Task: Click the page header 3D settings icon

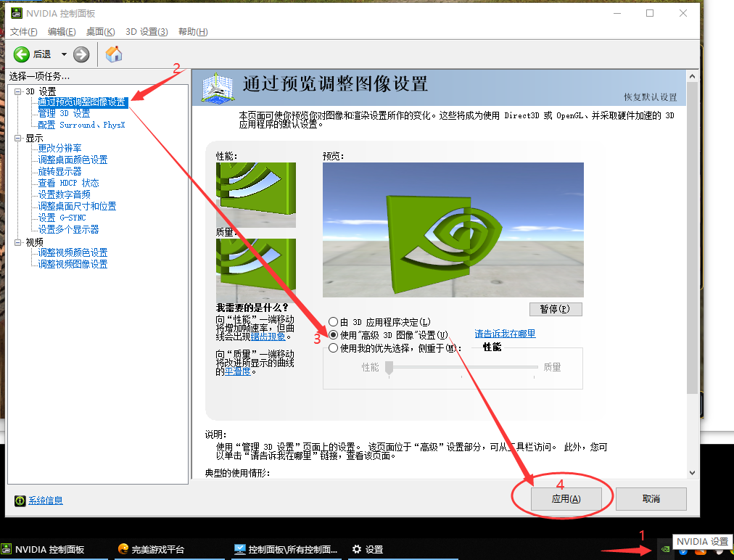Action: [x=217, y=88]
